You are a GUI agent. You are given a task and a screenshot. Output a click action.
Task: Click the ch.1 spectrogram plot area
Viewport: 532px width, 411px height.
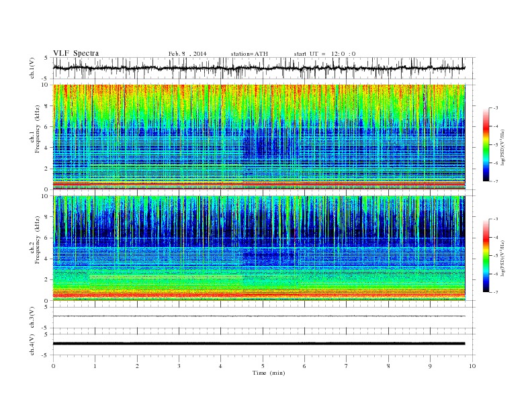tap(259, 137)
